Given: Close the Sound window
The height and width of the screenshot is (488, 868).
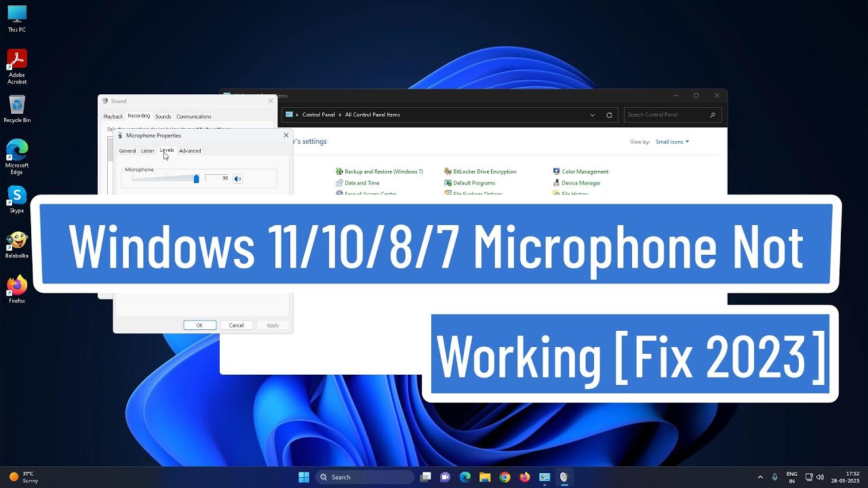Looking at the screenshot, I should coord(271,101).
